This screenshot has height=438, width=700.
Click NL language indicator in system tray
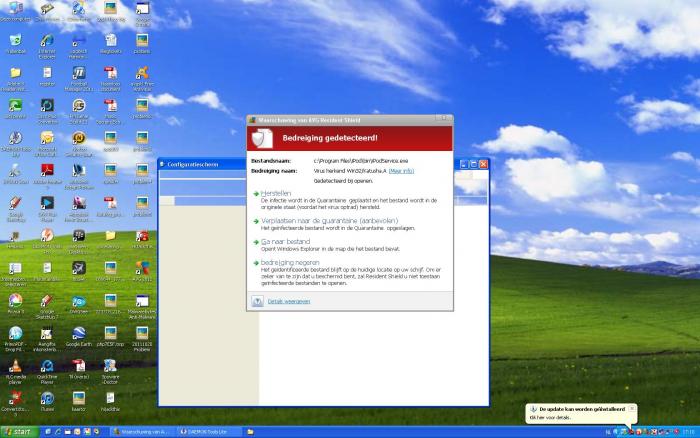pyautogui.click(x=608, y=432)
